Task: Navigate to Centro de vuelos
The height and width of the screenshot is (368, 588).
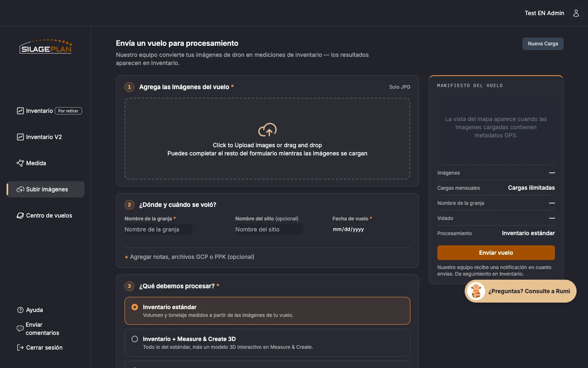Action: (46, 215)
